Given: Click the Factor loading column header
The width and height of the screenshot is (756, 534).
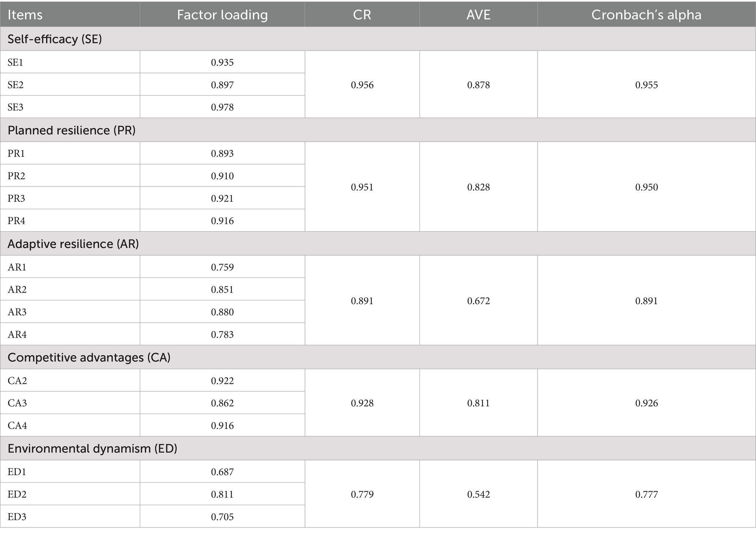Looking at the screenshot, I should tap(222, 15).
